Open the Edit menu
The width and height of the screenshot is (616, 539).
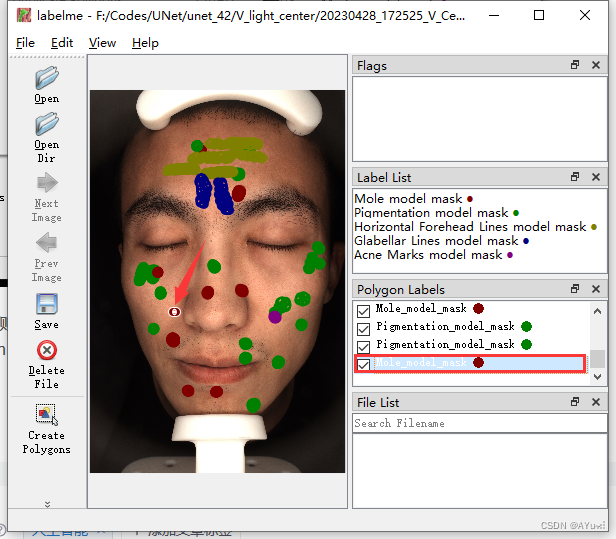pyautogui.click(x=62, y=42)
